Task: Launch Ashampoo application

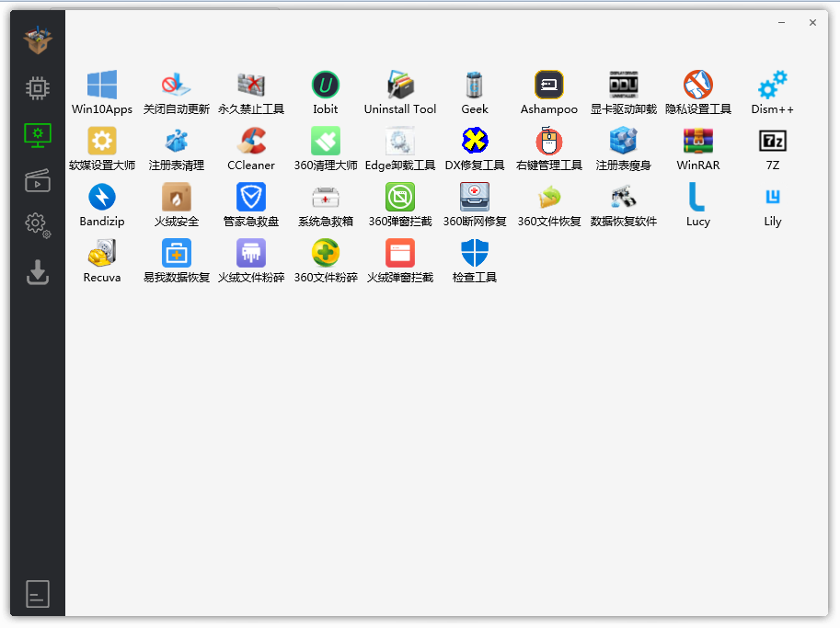Action: [x=549, y=86]
